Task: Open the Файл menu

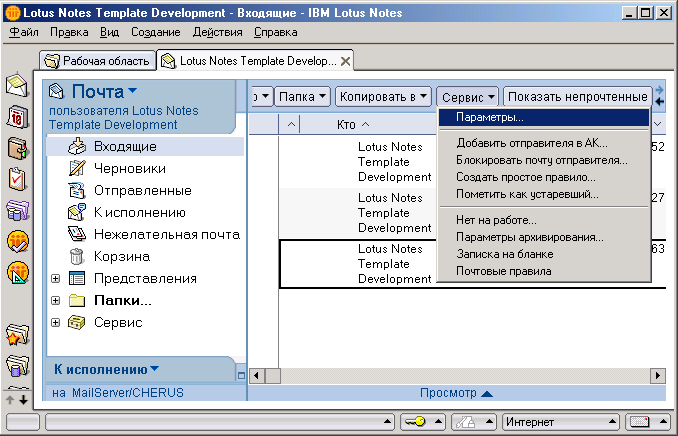Action: 24,32
